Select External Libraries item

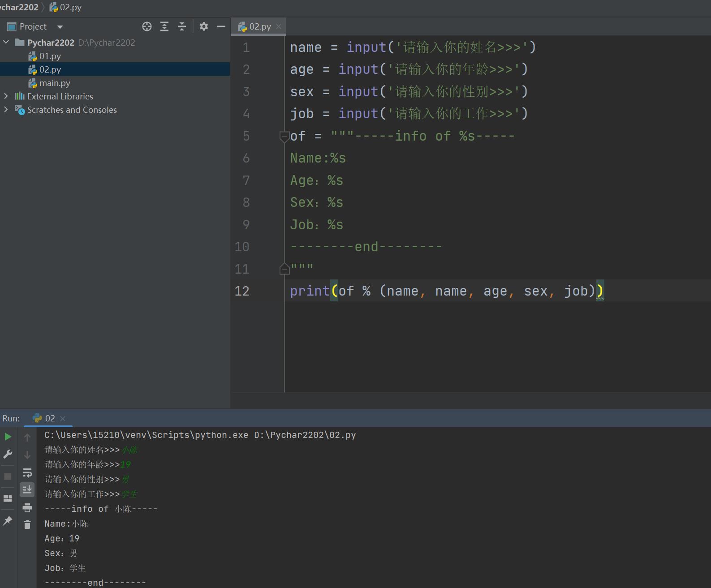coord(54,96)
